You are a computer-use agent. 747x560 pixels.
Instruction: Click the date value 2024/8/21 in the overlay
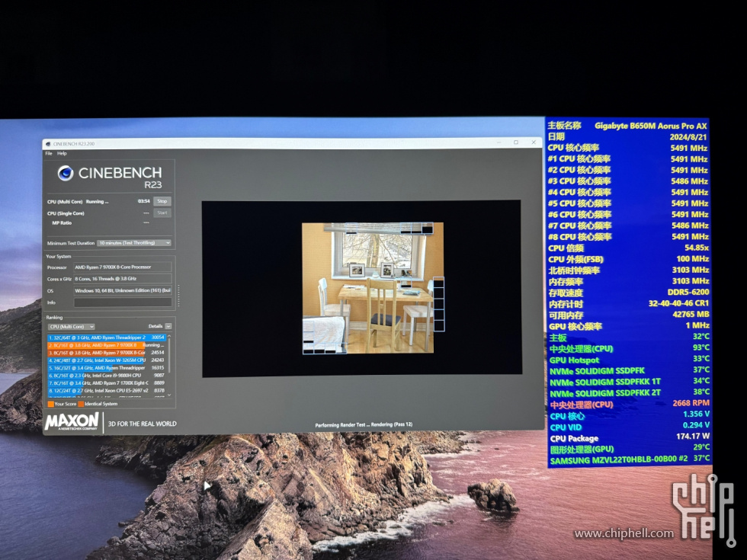(688, 137)
